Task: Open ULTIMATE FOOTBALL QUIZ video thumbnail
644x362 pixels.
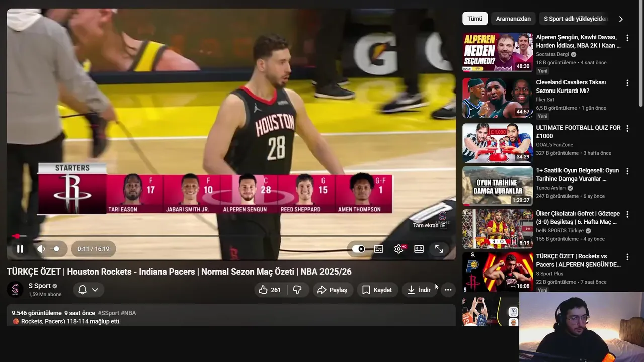Action: click(x=498, y=143)
